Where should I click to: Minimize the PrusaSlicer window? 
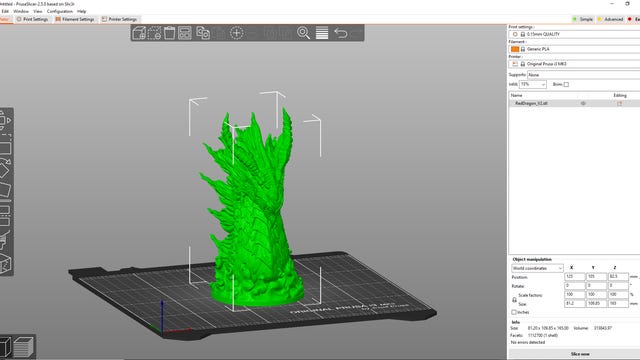click(x=612, y=4)
